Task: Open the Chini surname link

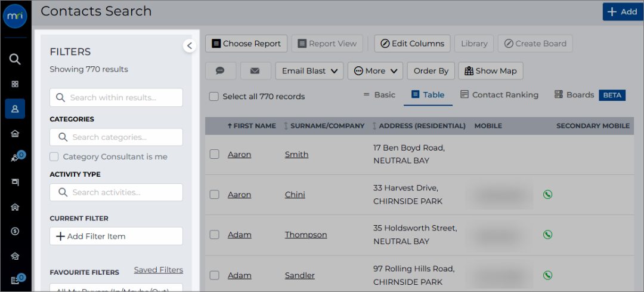Action: [x=295, y=195]
